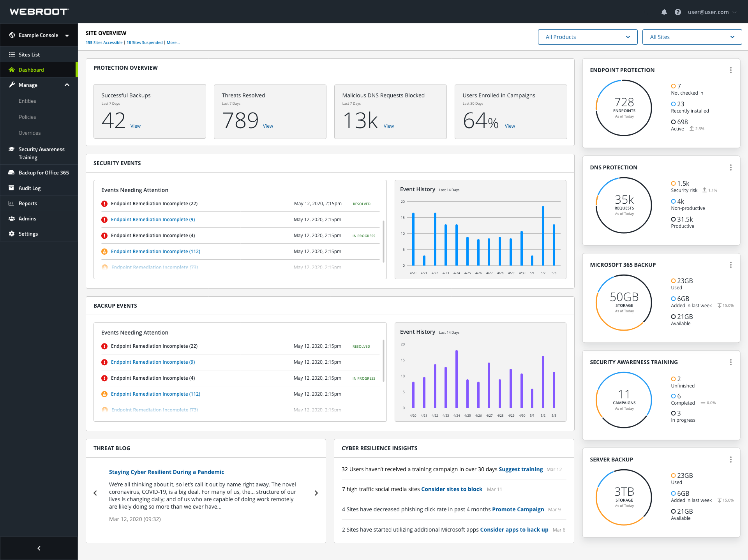
Task: Click the Manage wrench icon
Action: [x=12, y=85]
